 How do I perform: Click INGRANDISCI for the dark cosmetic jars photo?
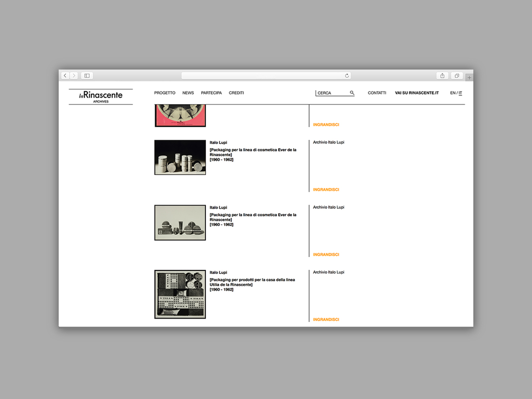pos(326,190)
